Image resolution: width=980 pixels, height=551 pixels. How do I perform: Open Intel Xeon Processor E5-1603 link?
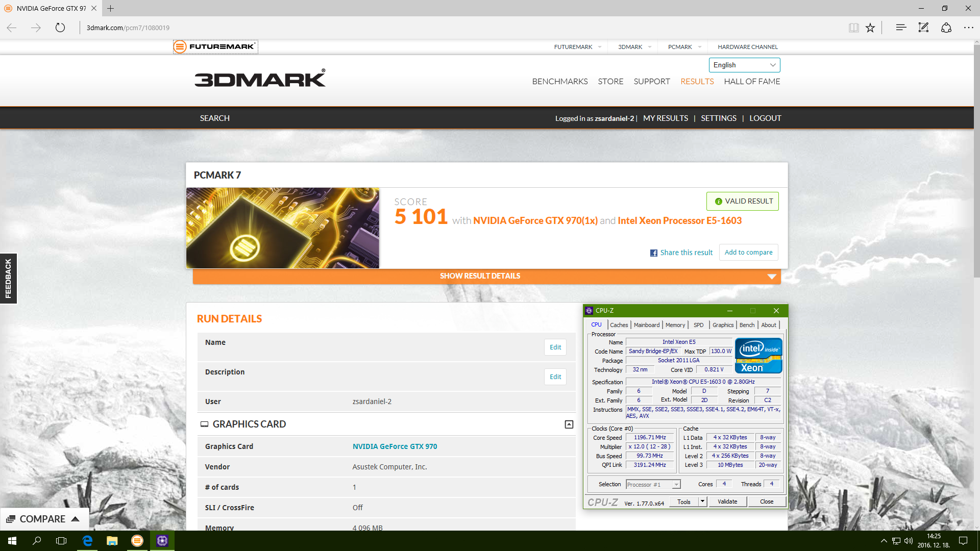point(679,220)
